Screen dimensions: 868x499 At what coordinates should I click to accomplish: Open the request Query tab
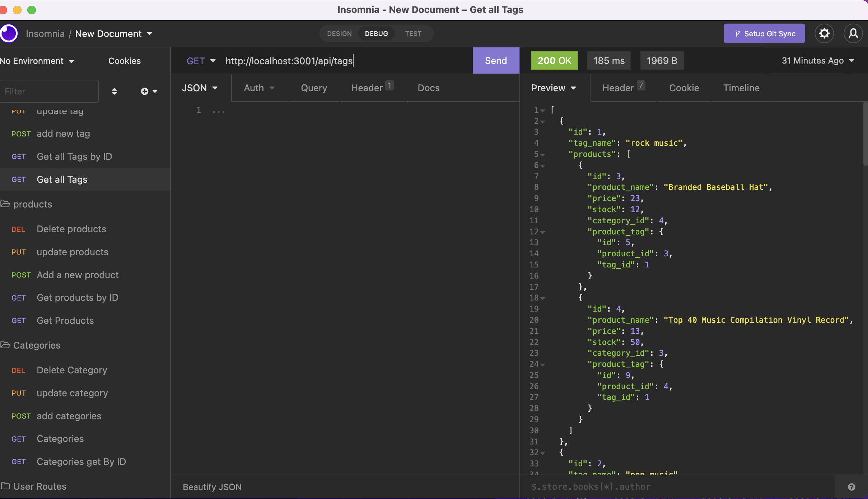click(x=314, y=88)
